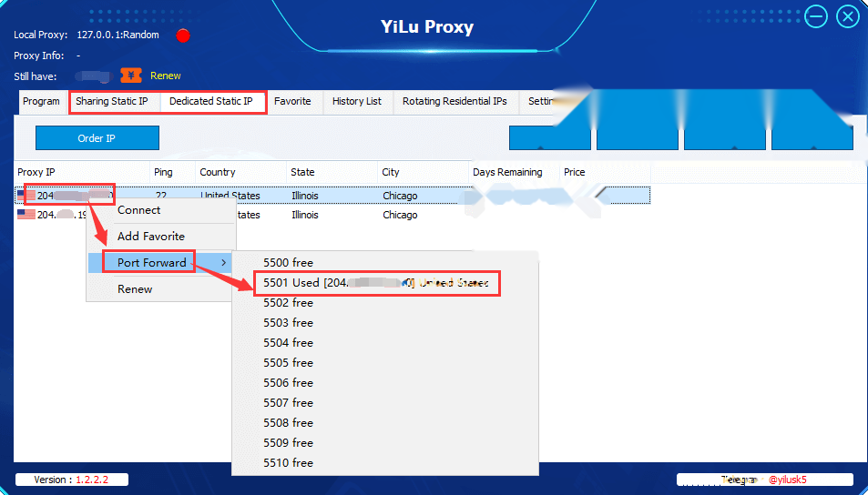Click the orange yen coupon icon
Screen dimensions: 868x495
click(x=131, y=76)
